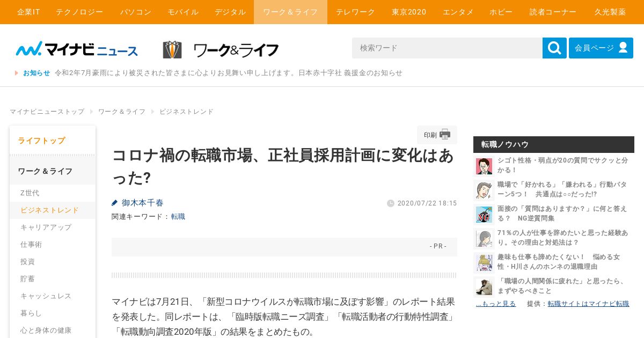This screenshot has width=644, height=338.
Task: Open thumbnail for 面接の質問 NG article
Action: [x=484, y=214]
